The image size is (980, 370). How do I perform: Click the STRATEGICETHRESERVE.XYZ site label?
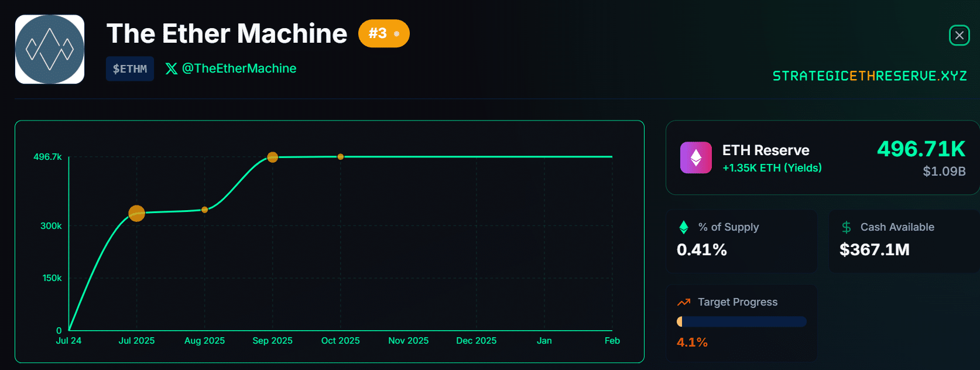(869, 76)
